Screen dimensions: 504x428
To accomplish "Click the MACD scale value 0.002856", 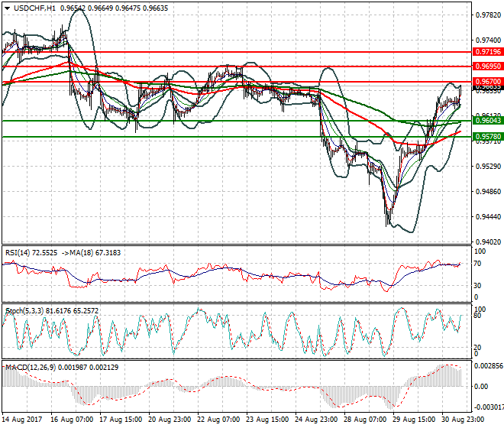I will coord(489,366).
